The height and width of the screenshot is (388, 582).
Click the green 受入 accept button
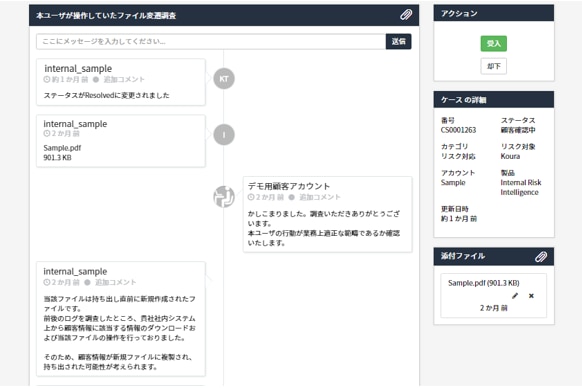(494, 43)
